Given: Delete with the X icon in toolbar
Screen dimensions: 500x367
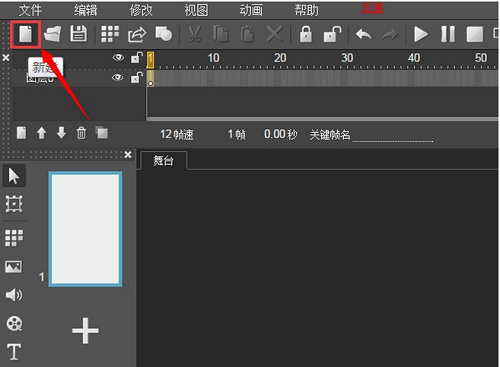Looking at the screenshot, I should pyautogui.click(x=274, y=34).
